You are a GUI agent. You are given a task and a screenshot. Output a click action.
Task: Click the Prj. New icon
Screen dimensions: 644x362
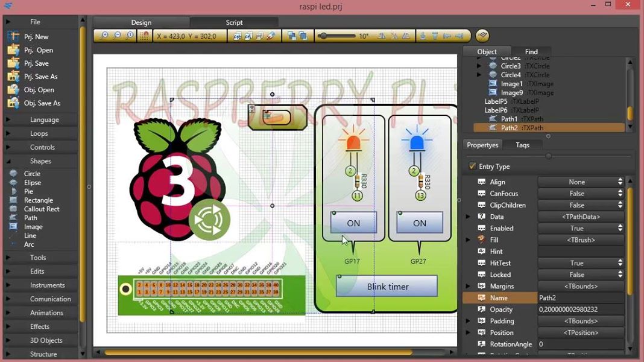coord(13,37)
